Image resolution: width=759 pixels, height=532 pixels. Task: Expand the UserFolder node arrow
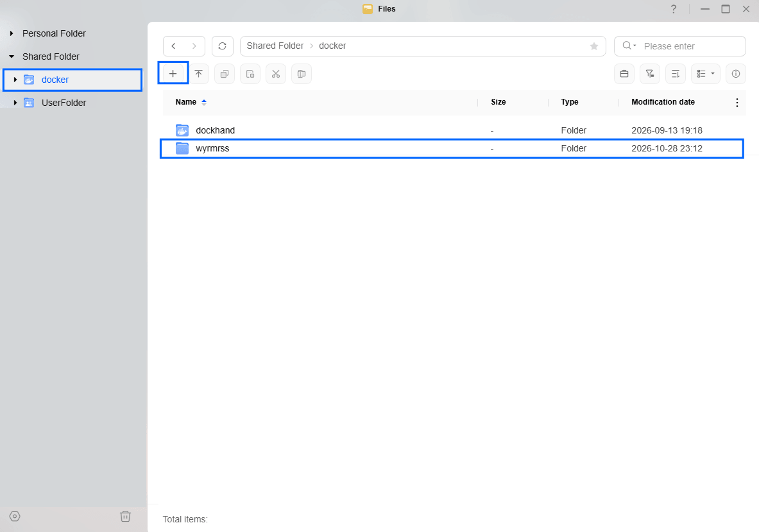15,103
